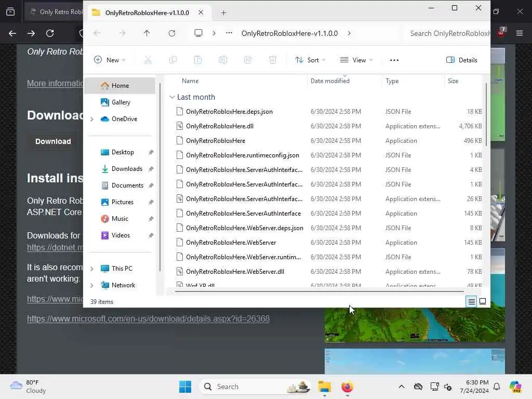Viewport: 532px width, 399px height.
Task: Add a new Explorer tab
Action: click(223, 13)
